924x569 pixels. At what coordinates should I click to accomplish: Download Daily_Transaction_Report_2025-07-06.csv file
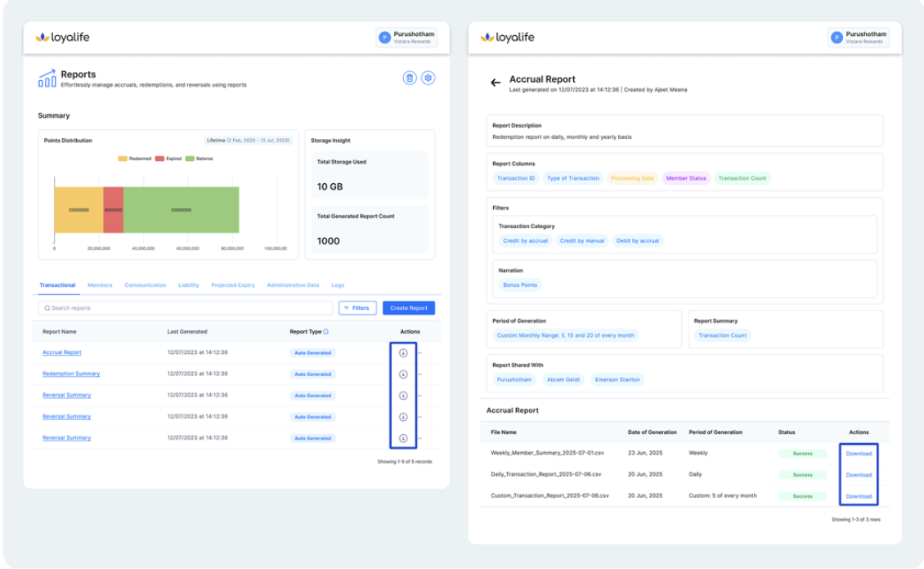point(859,475)
